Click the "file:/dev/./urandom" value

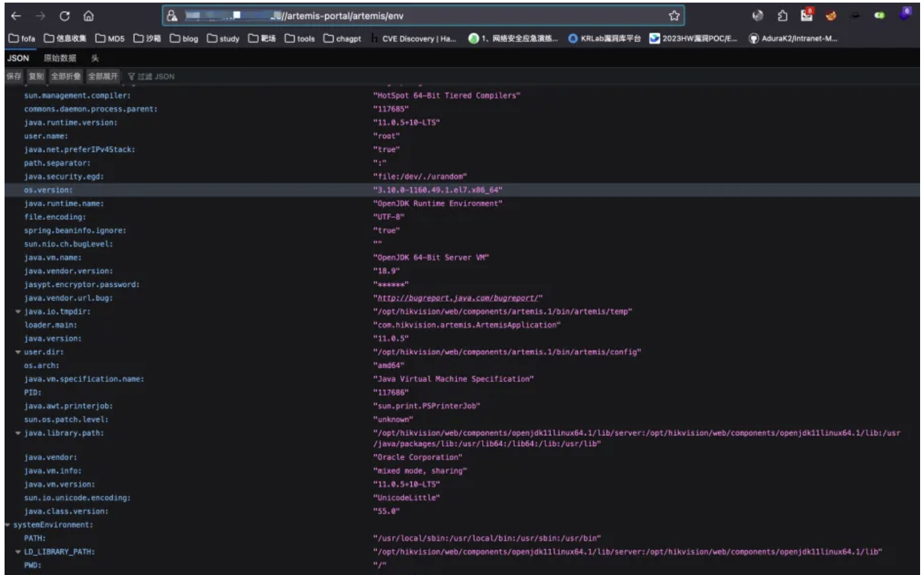tap(420, 177)
